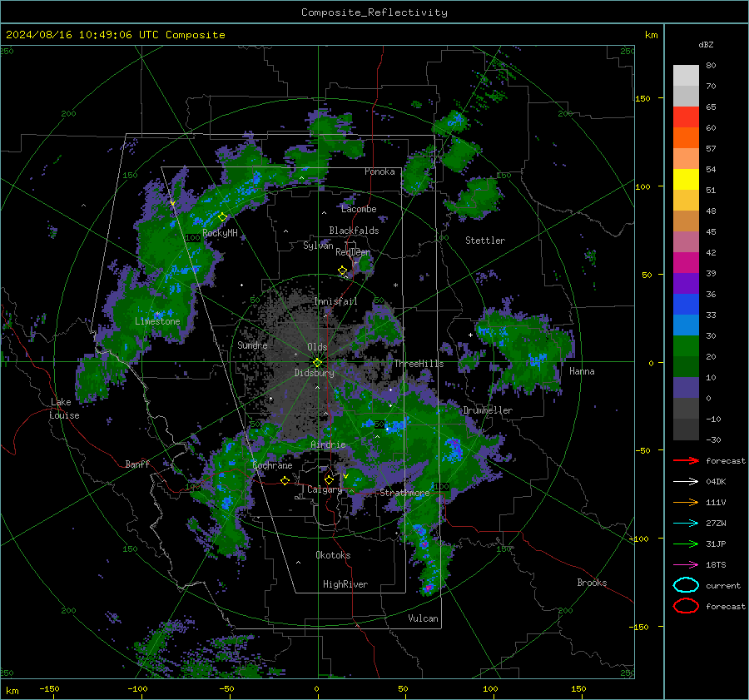Click the yellow diamond marker above Calgary
Screen dimensions: 749x700
click(329, 479)
